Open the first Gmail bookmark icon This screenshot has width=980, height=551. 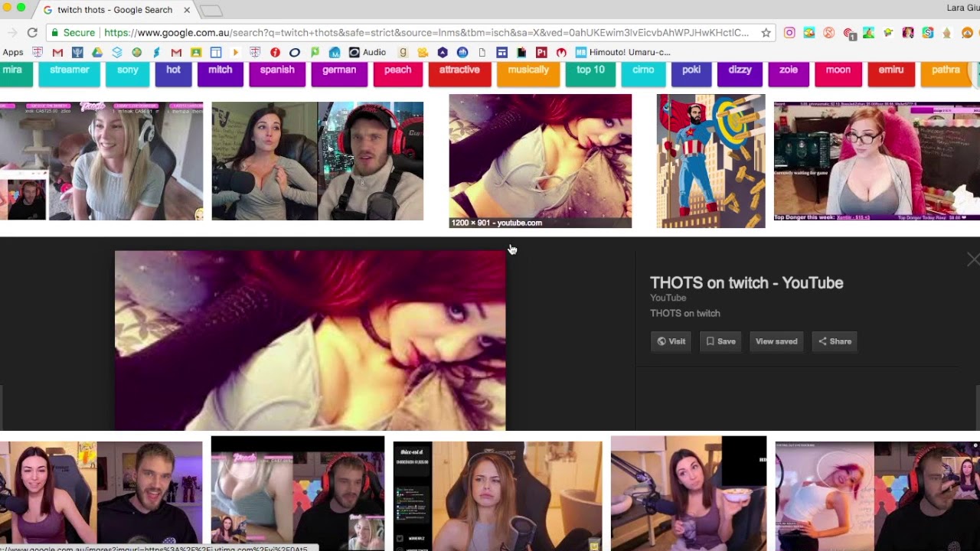[57, 52]
